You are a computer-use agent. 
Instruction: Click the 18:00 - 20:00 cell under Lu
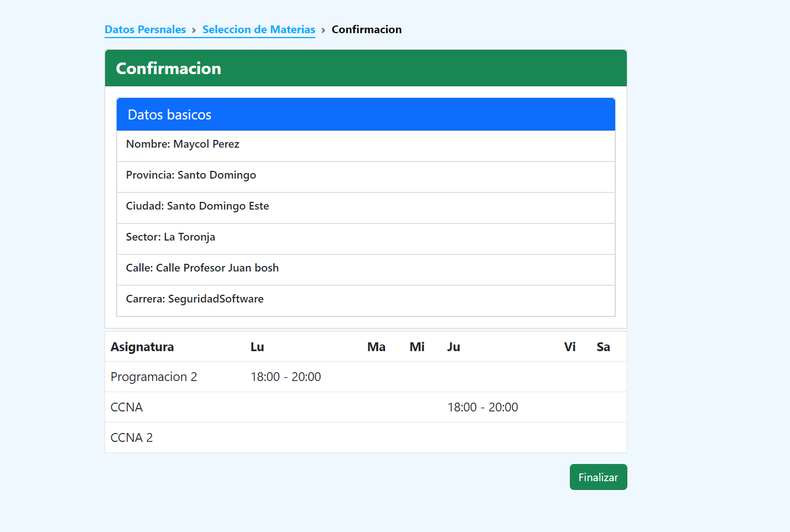[286, 377]
